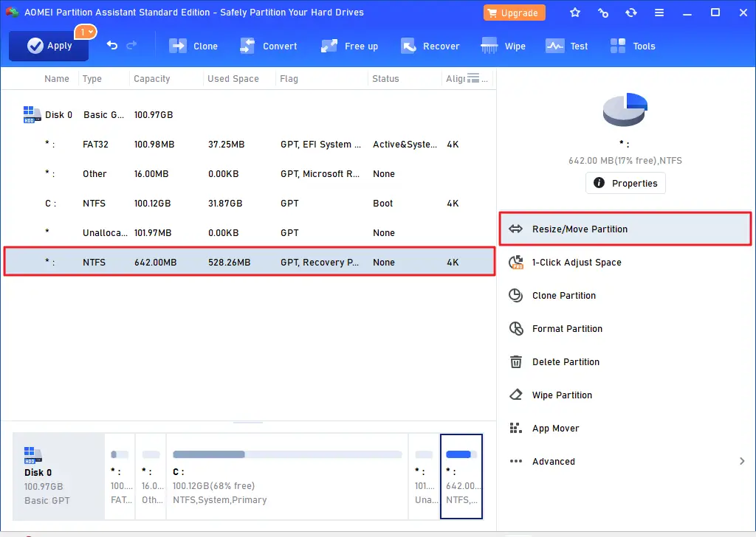
Task: Click the App Mover grid icon
Action: (515, 428)
